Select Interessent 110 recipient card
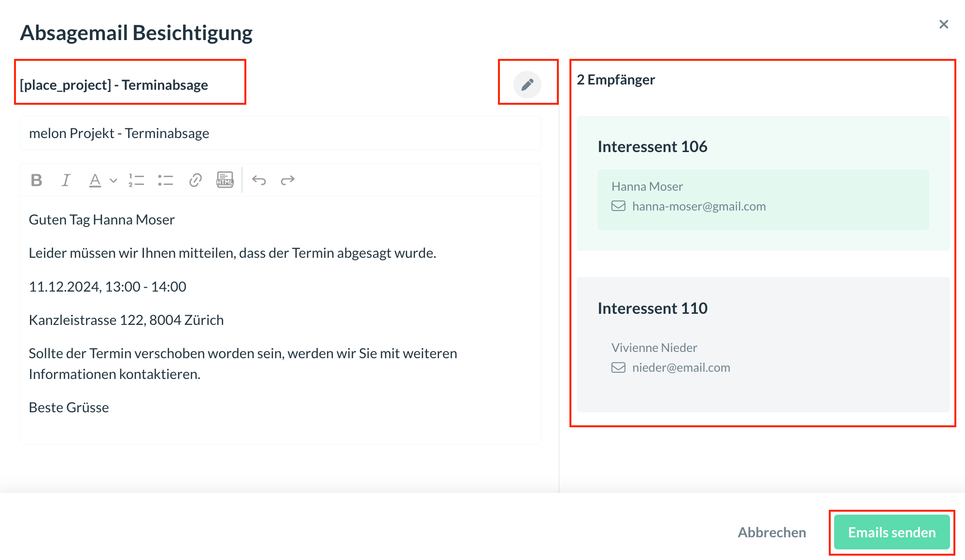 point(763,308)
